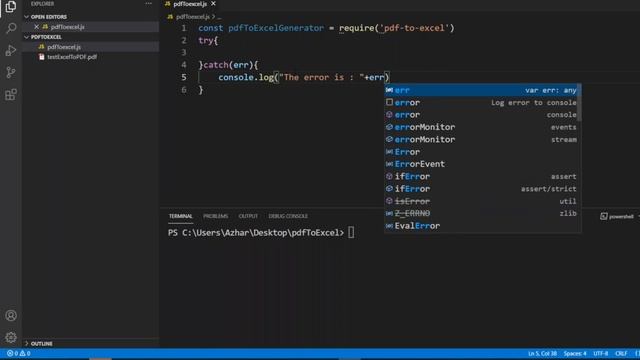This screenshot has width=640, height=360.
Task: Choose 'error' Log error to console snippet
Action: pos(481,102)
